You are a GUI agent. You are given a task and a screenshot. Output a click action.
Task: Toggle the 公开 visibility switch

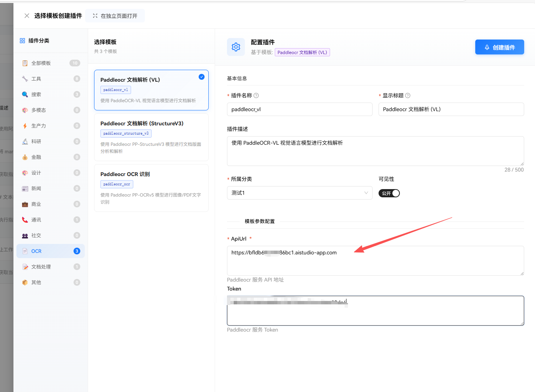(x=389, y=193)
